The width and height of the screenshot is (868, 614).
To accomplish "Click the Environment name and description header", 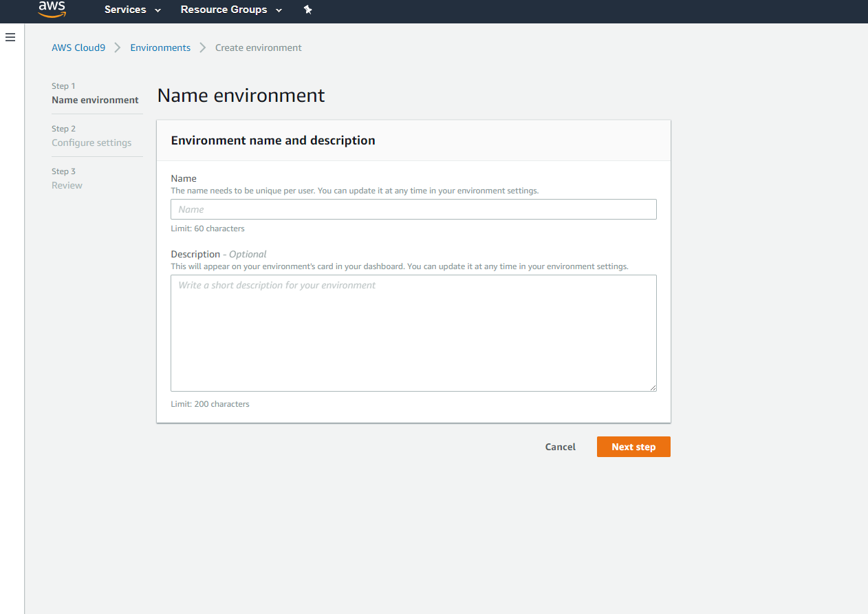I will 273,140.
